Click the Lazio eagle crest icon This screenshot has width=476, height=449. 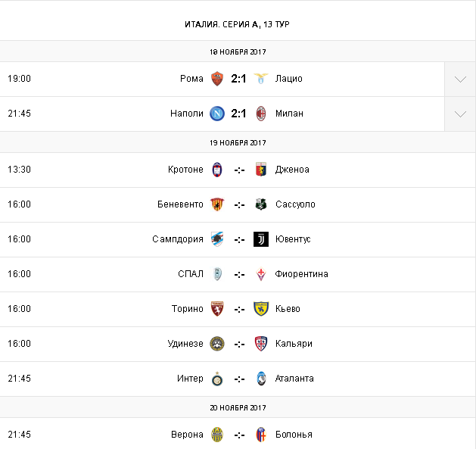point(261,79)
